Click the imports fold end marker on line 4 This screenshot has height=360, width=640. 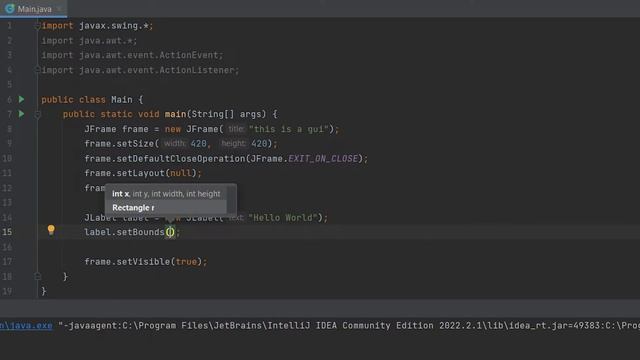[x=37, y=70]
